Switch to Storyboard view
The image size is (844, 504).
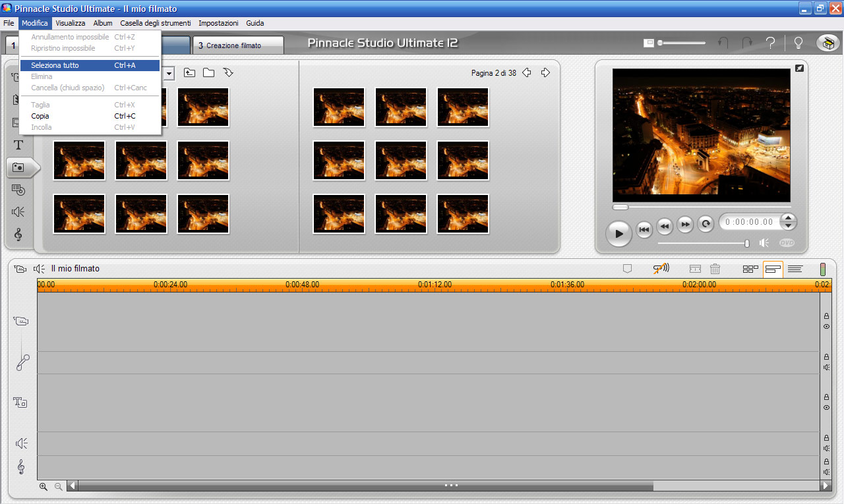(750, 269)
